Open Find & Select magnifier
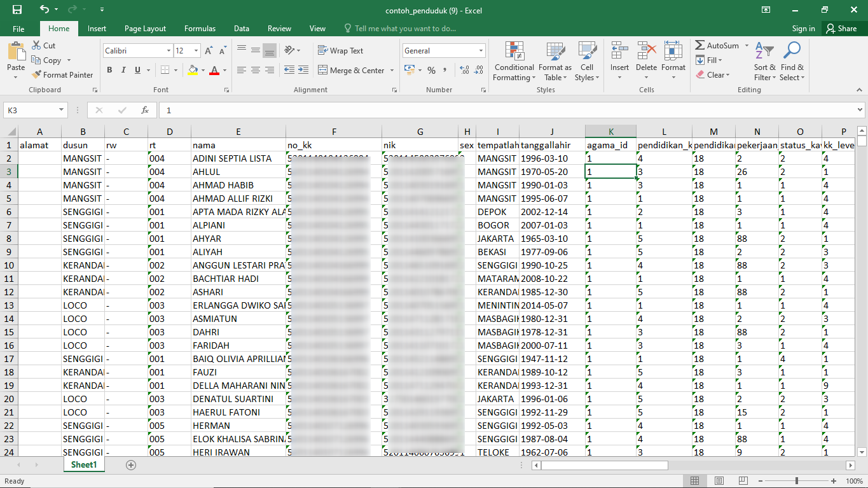 point(792,62)
